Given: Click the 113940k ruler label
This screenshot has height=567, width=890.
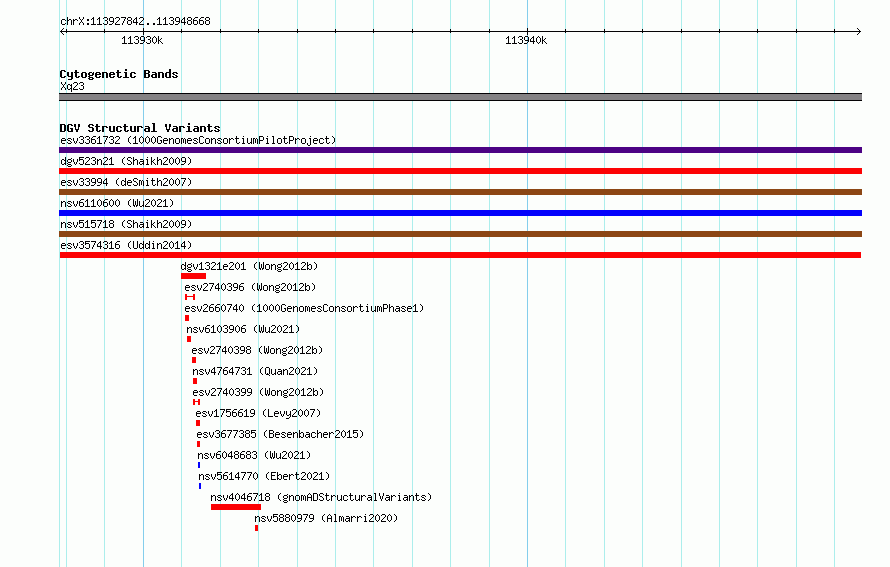Looking at the screenshot, I should pyautogui.click(x=526, y=40).
